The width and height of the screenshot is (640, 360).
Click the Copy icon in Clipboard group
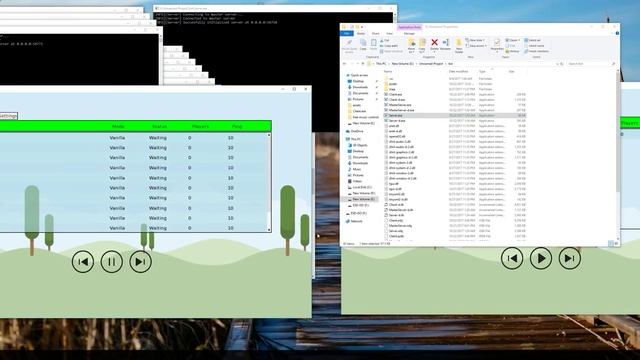pos(363,45)
